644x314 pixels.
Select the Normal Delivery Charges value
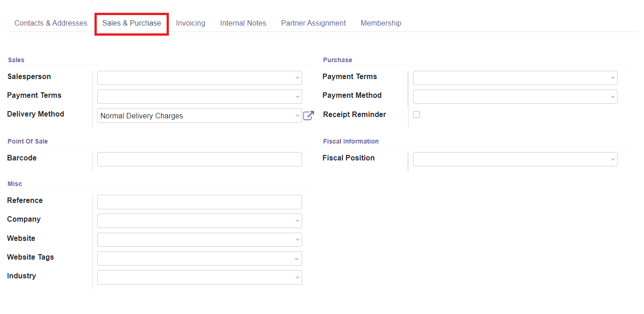pos(141,116)
